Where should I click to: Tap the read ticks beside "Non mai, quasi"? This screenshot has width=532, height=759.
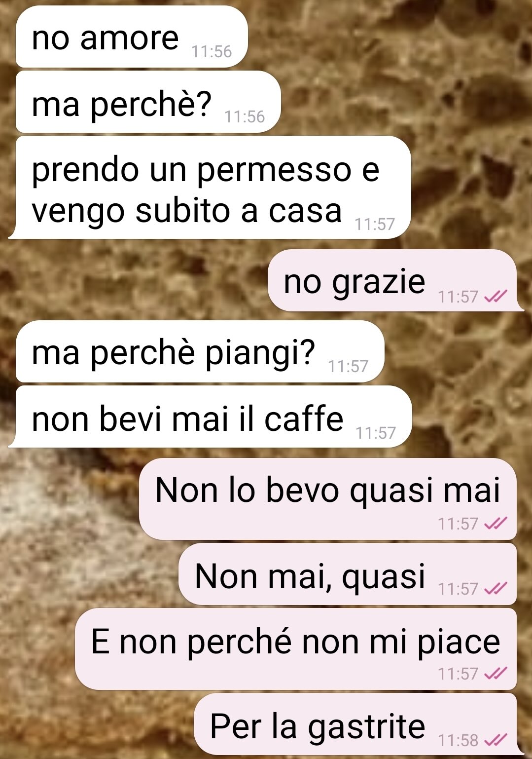click(496, 588)
